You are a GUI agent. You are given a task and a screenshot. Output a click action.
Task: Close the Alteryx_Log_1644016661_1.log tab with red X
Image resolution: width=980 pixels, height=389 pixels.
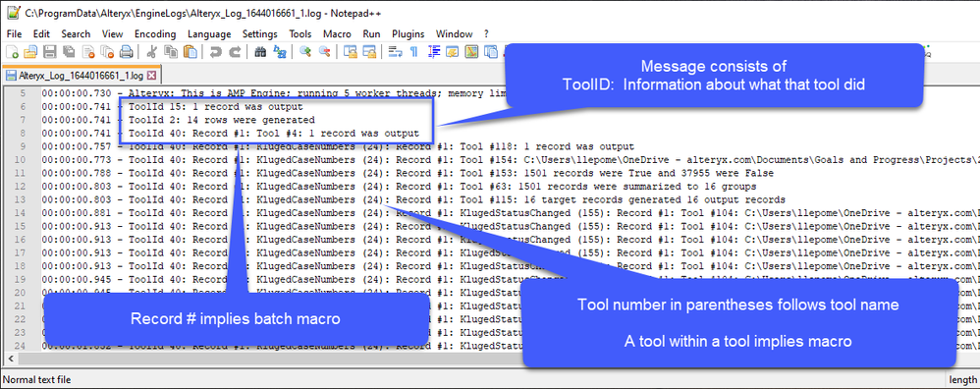pos(151,76)
